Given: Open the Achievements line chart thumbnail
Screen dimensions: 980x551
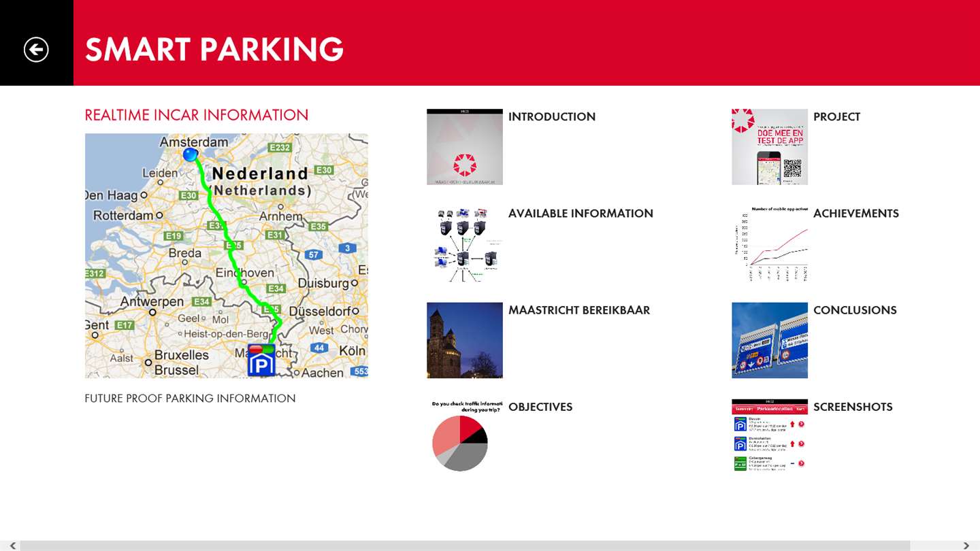Looking at the screenshot, I should [x=770, y=244].
